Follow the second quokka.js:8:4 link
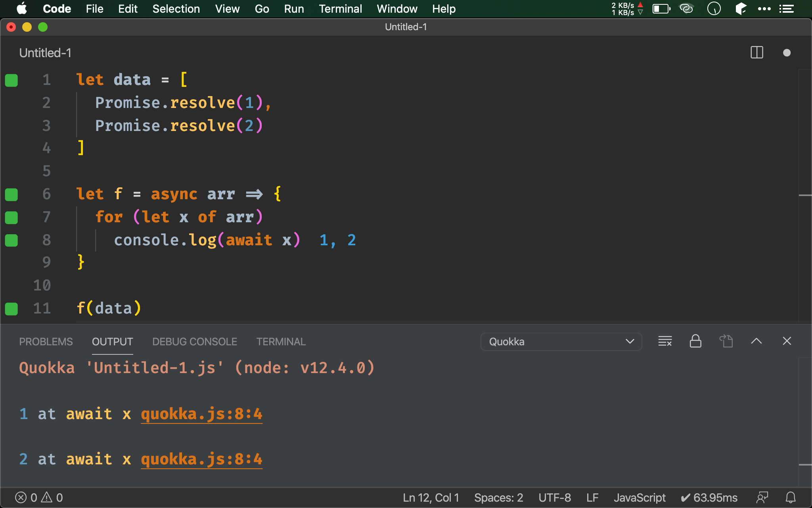The height and width of the screenshot is (508, 812). point(201,459)
